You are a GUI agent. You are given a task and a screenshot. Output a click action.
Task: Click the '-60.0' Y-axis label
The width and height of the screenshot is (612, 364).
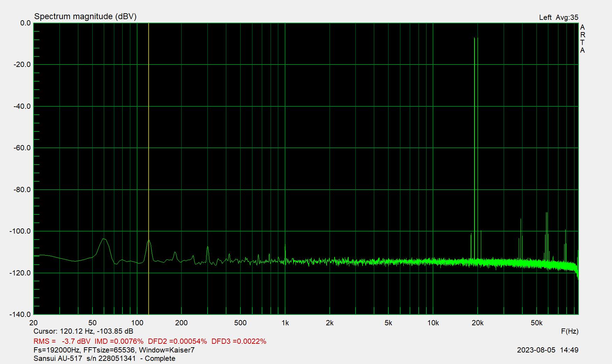coord(23,148)
